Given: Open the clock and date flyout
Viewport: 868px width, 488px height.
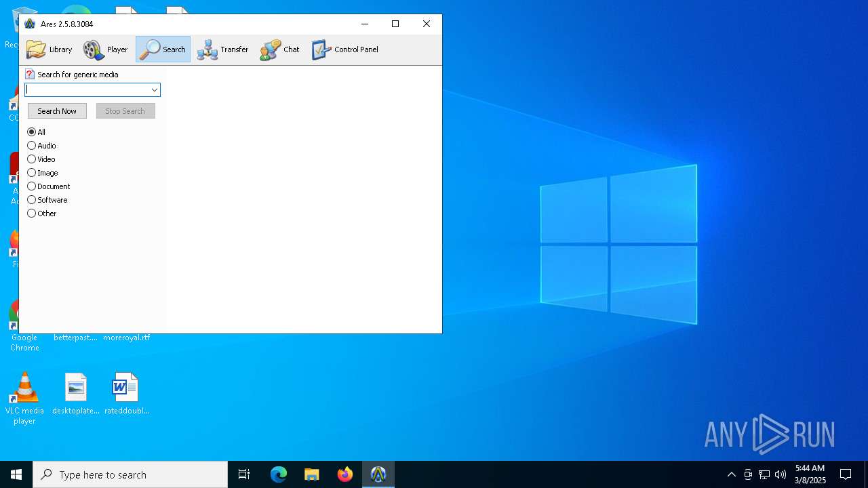Looking at the screenshot, I should coord(810,474).
